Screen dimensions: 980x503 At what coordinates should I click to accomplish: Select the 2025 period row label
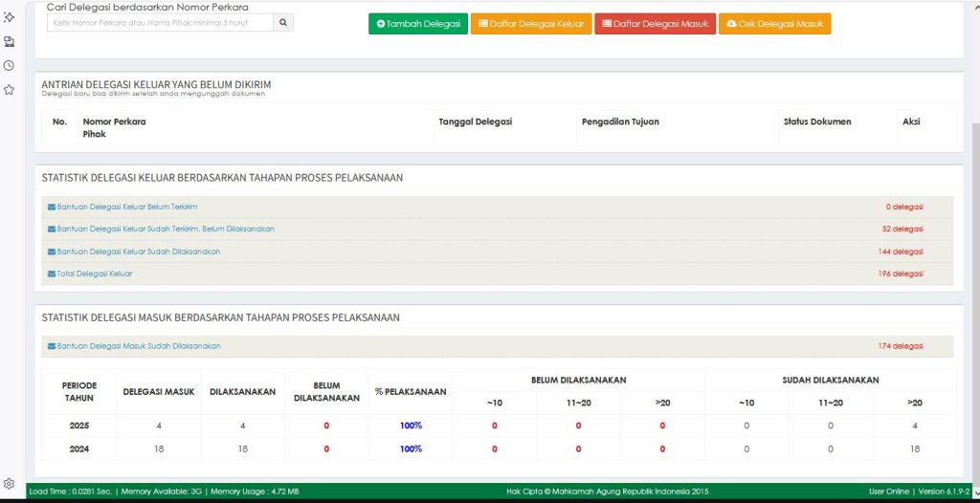pos(79,426)
